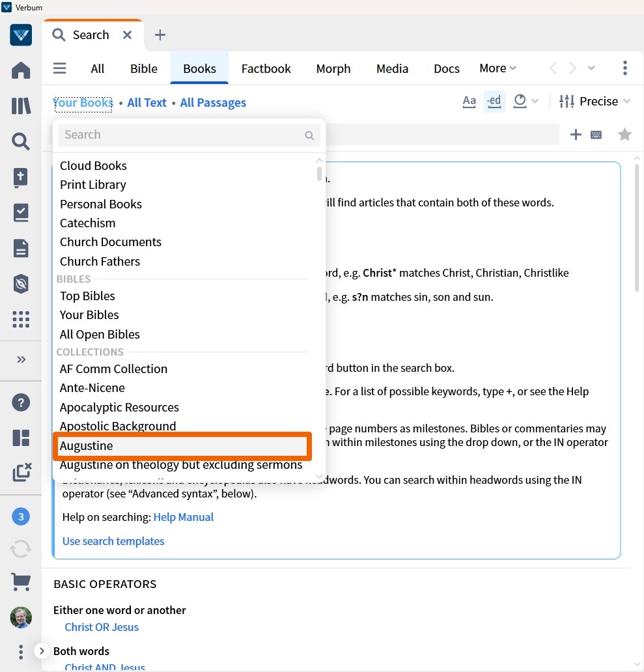
Task: Open the panel kebab options menu
Action: click(624, 68)
